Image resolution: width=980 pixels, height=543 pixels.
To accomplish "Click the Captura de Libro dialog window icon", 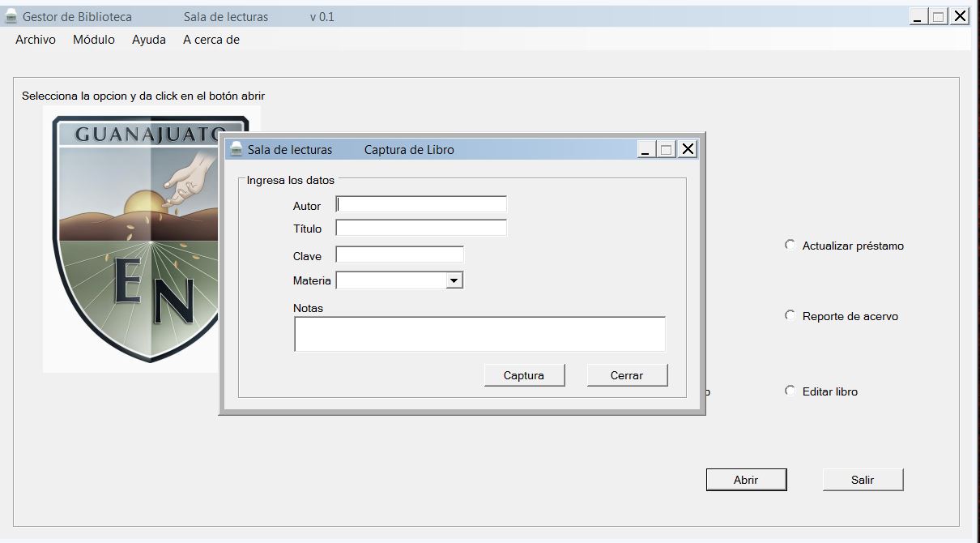I will click(236, 149).
